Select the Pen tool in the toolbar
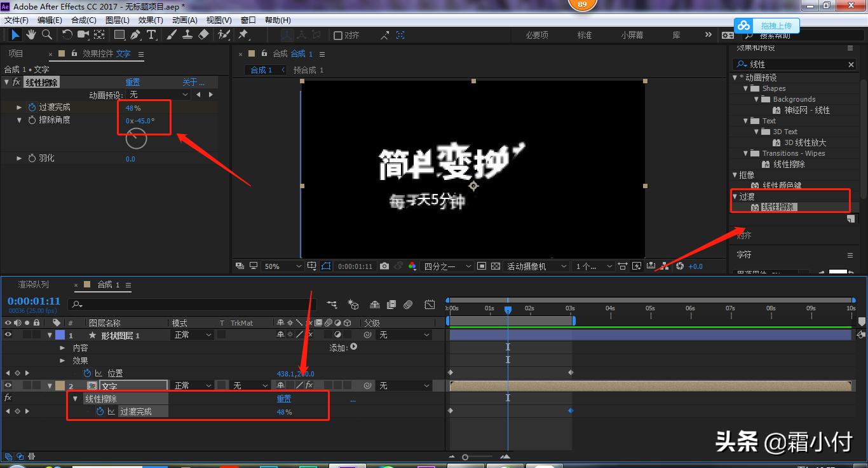 point(135,34)
